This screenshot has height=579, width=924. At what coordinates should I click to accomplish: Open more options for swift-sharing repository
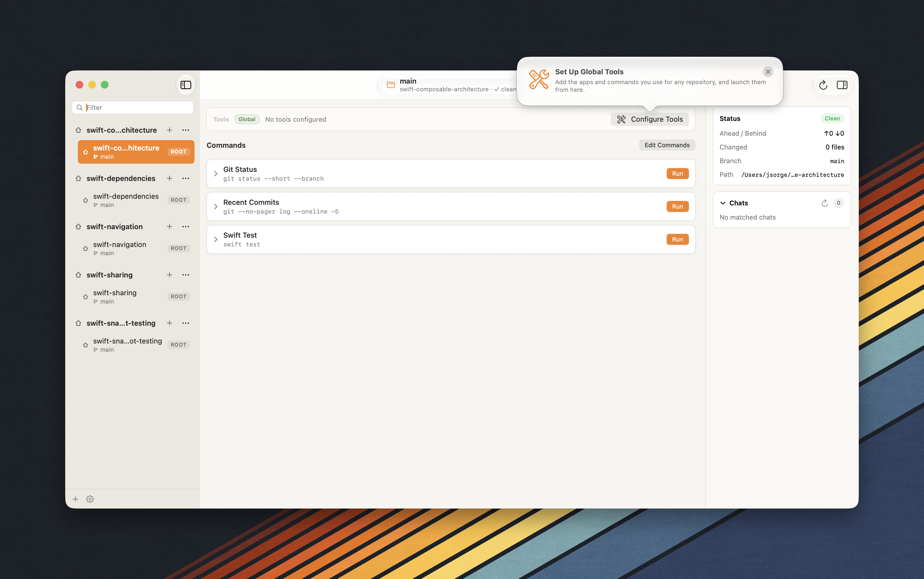[x=186, y=275]
